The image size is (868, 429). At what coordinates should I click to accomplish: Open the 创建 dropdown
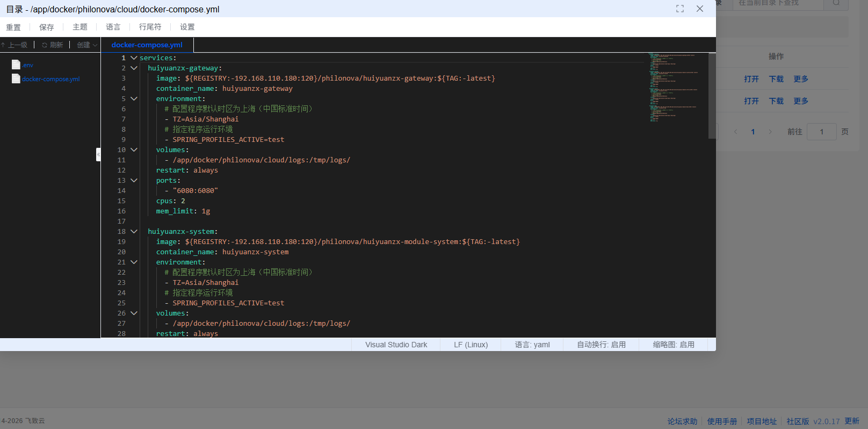click(87, 45)
